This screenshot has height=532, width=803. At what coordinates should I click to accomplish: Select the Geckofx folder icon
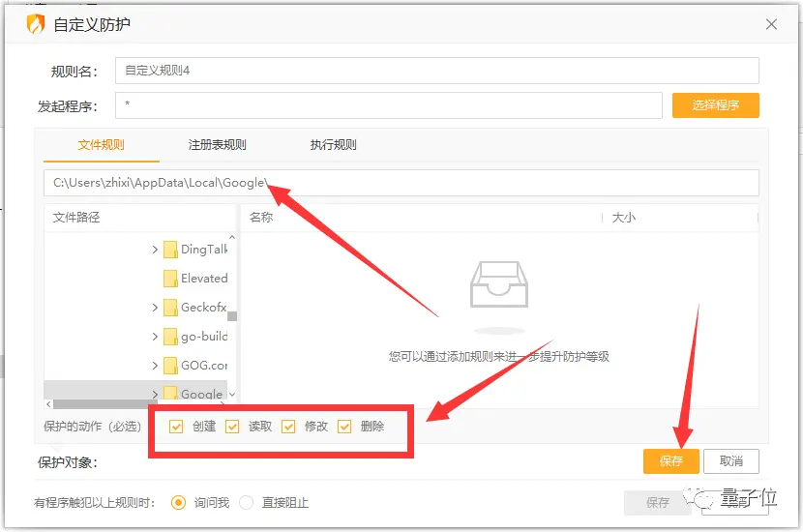(x=170, y=308)
